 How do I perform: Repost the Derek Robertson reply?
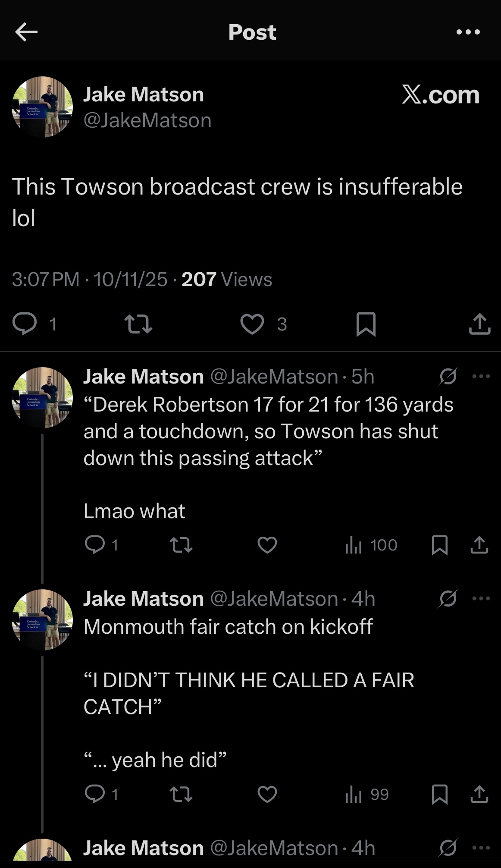pos(181,545)
